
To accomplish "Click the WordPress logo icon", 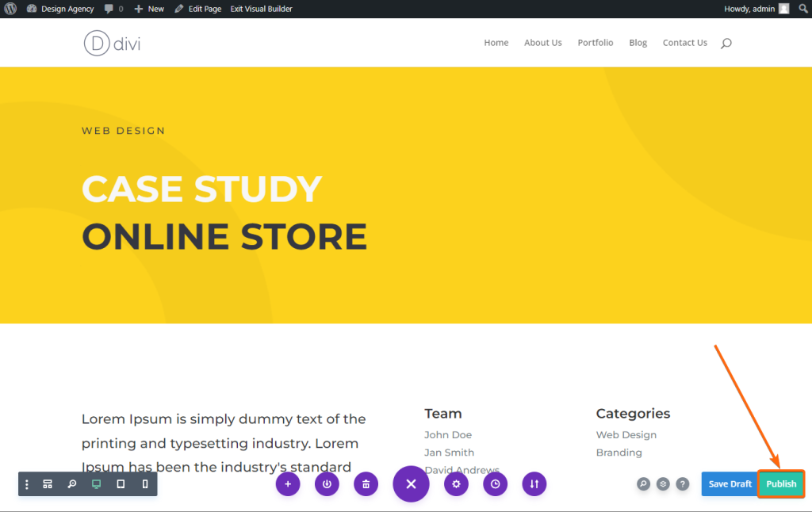I will (x=10, y=9).
